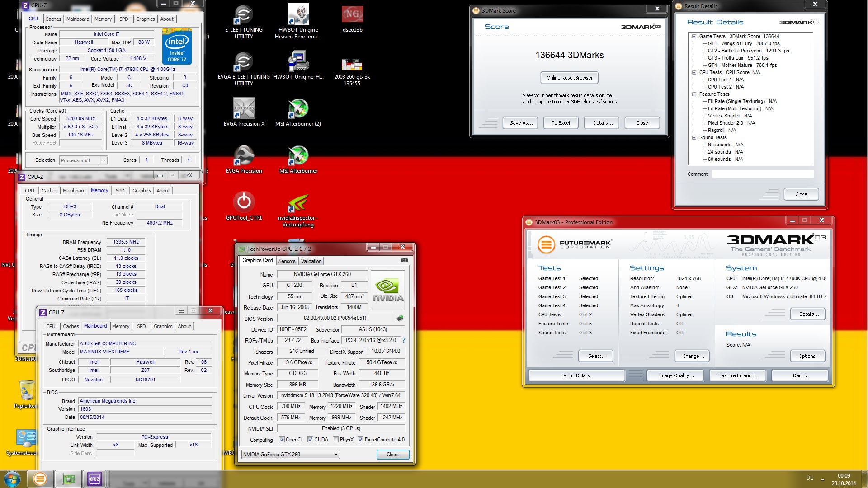The height and width of the screenshot is (488, 868).
Task: Open About tab in Mainboard CPU-Z window
Action: 184,326
